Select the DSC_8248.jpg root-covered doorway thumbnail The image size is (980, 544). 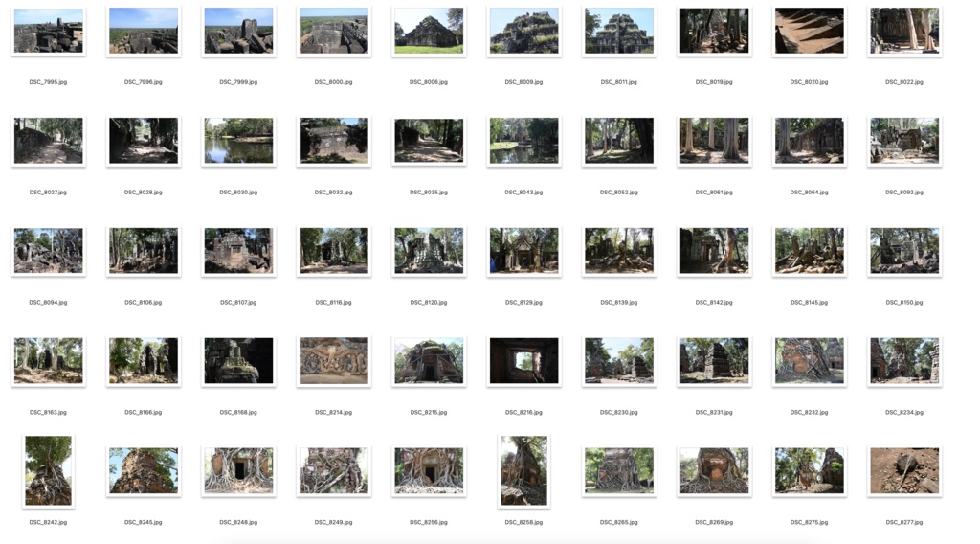tap(238, 471)
